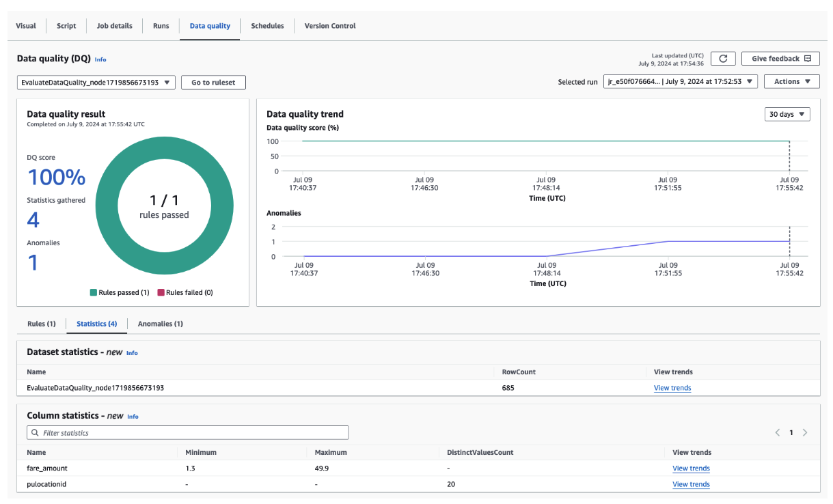Click Info link beside Column statistics
The height and width of the screenshot is (504, 833).
click(x=133, y=417)
